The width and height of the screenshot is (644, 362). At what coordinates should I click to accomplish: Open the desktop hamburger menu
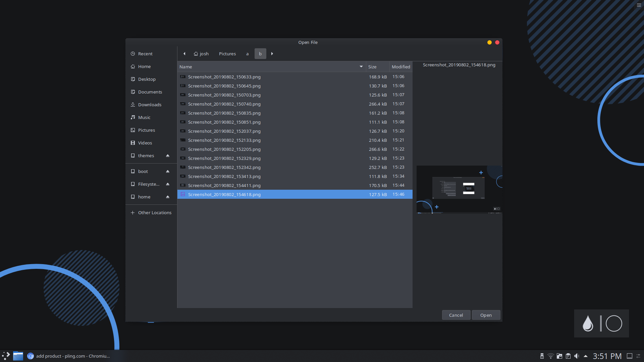tap(639, 5)
